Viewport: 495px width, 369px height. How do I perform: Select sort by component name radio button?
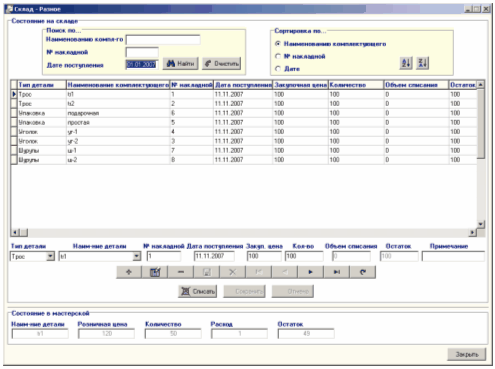278,44
